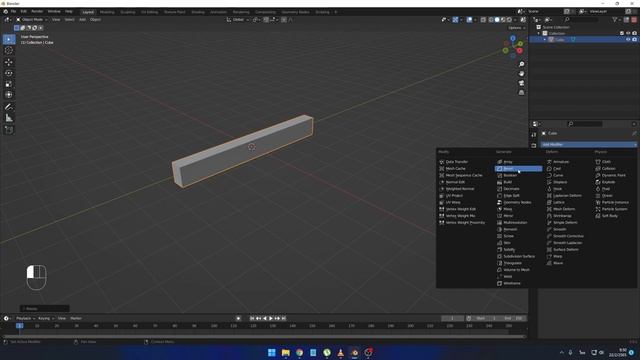Open the Object Mode dropdown
Image resolution: width=640 pixels, height=360 pixels.
coord(32,20)
